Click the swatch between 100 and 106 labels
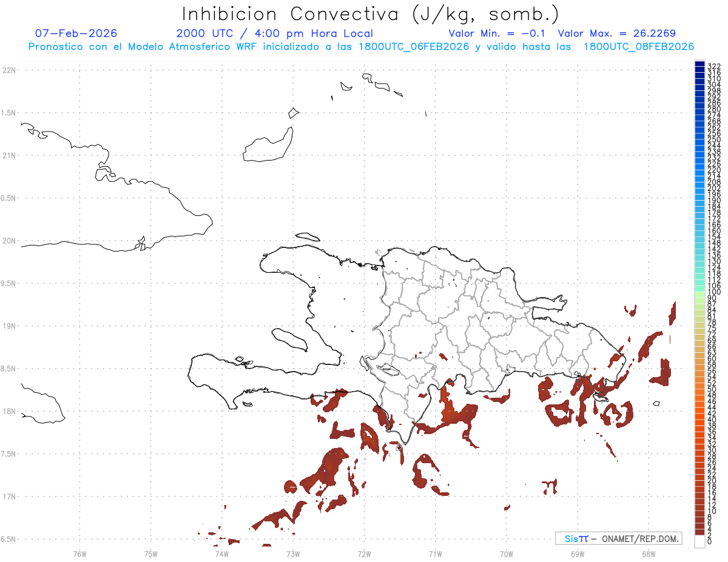 (700, 289)
